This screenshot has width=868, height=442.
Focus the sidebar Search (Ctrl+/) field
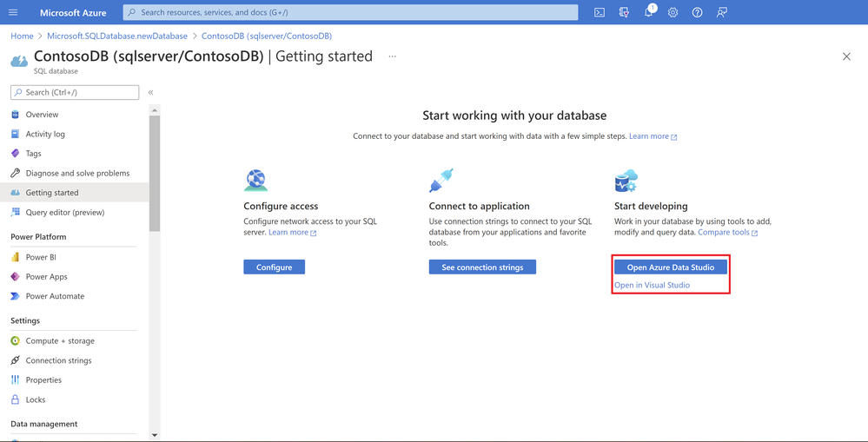pos(75,92)
